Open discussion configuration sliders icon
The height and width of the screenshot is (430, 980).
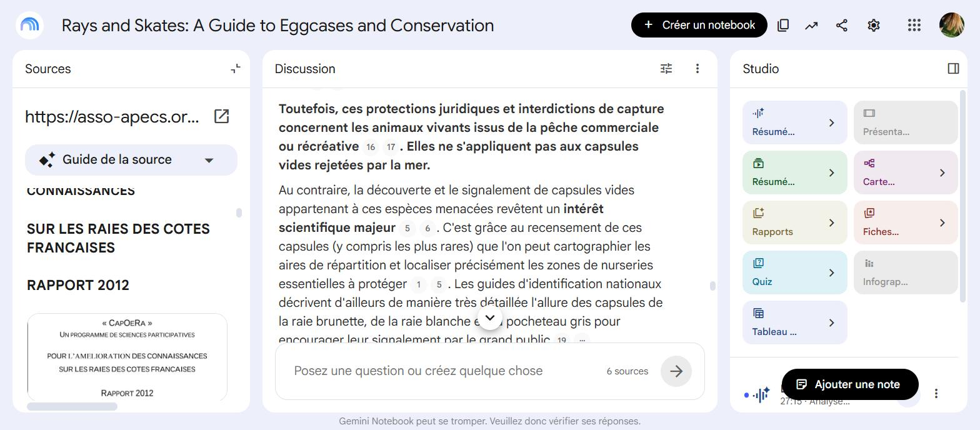[666, 69]
